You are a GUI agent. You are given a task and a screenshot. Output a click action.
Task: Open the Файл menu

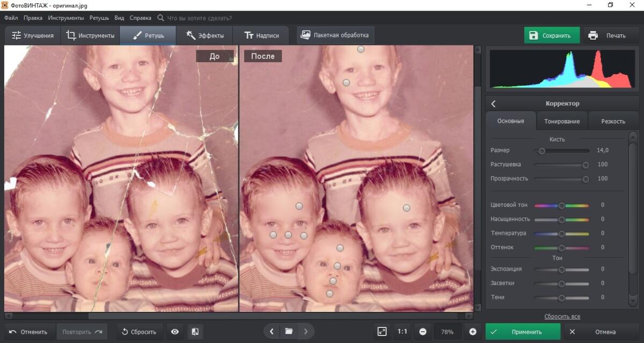click(x=11, y=18)
